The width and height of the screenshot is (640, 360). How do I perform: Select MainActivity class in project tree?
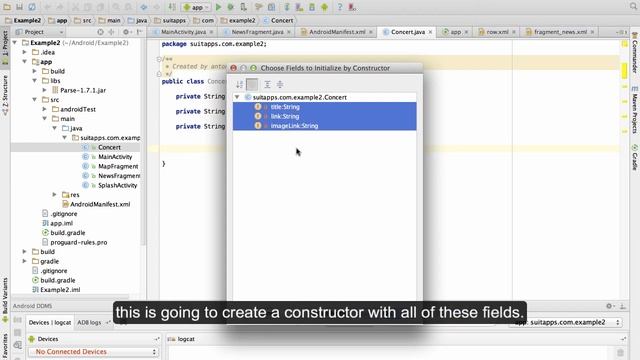pyautogui.click(x=115, y=157)
